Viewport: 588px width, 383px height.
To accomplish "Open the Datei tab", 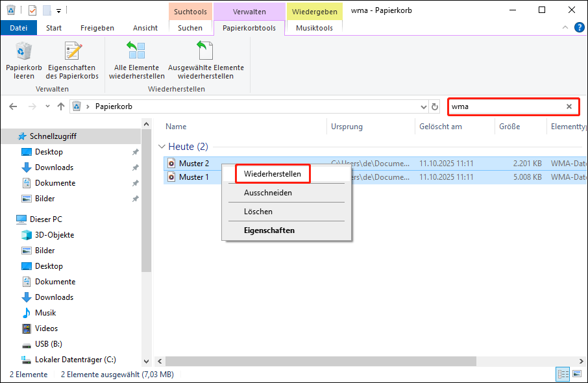I will coord(18,28).
